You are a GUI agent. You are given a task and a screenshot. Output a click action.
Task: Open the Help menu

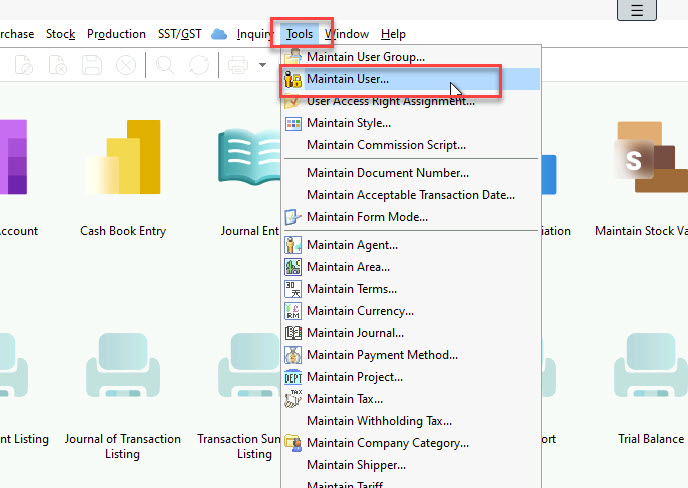click(x=393, y=34)
